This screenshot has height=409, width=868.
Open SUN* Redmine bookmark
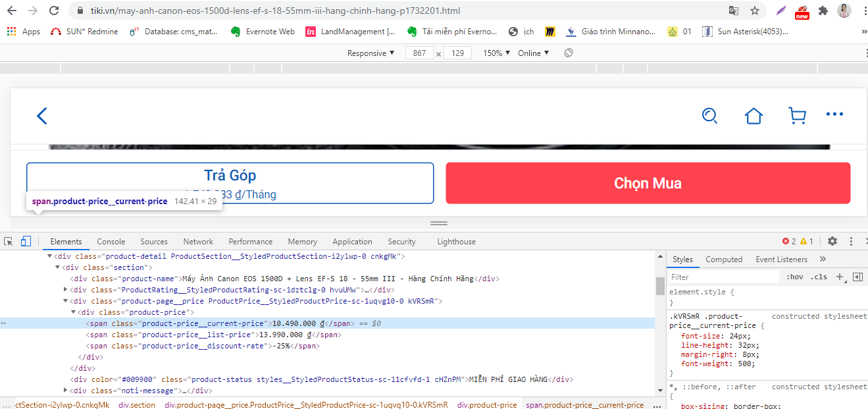pos(84,31)
